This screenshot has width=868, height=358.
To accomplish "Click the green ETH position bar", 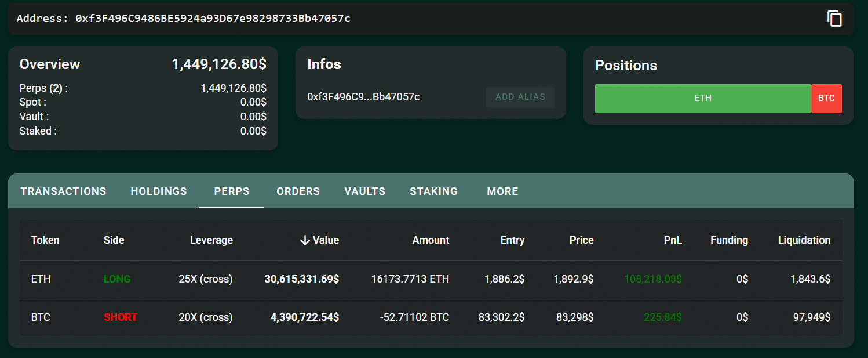I will click(702, 99).
